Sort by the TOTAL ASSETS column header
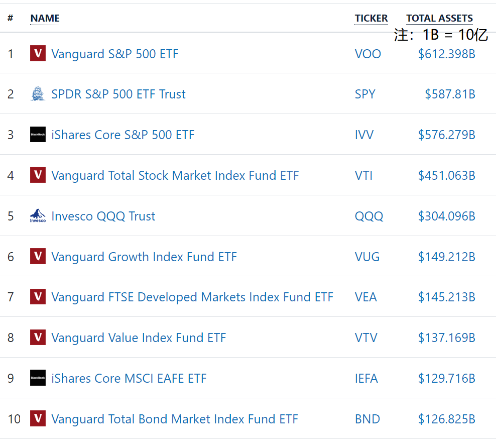The height and width of the screenshot is (448, 496). click(x=439, y=18)
